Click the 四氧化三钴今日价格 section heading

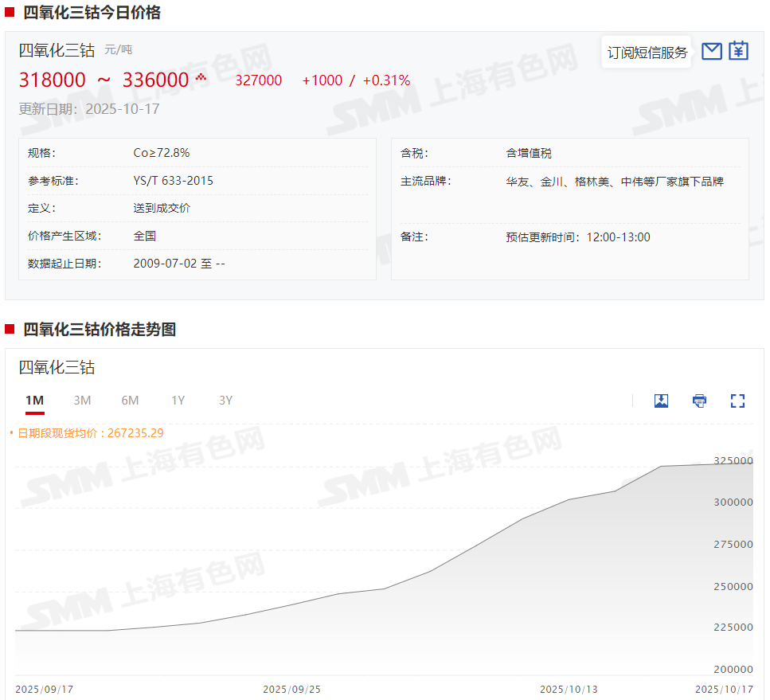(x=91, y=13)
